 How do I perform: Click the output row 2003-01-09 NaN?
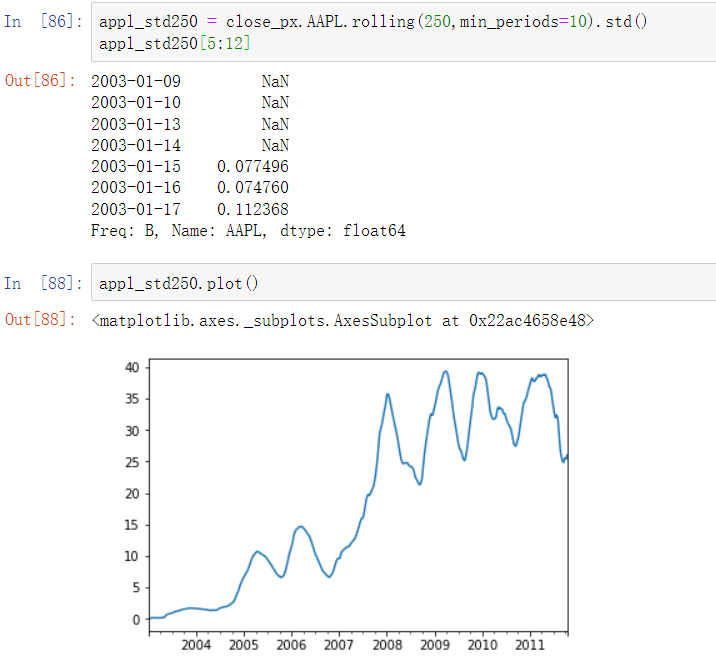(x=190, y=81)
